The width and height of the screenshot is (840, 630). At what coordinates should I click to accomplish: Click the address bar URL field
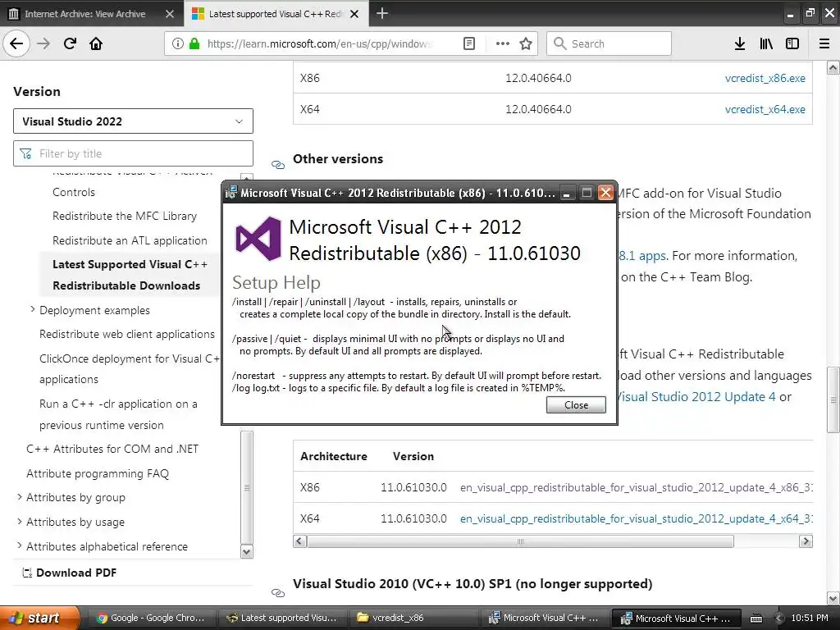(x=319, y=43)
